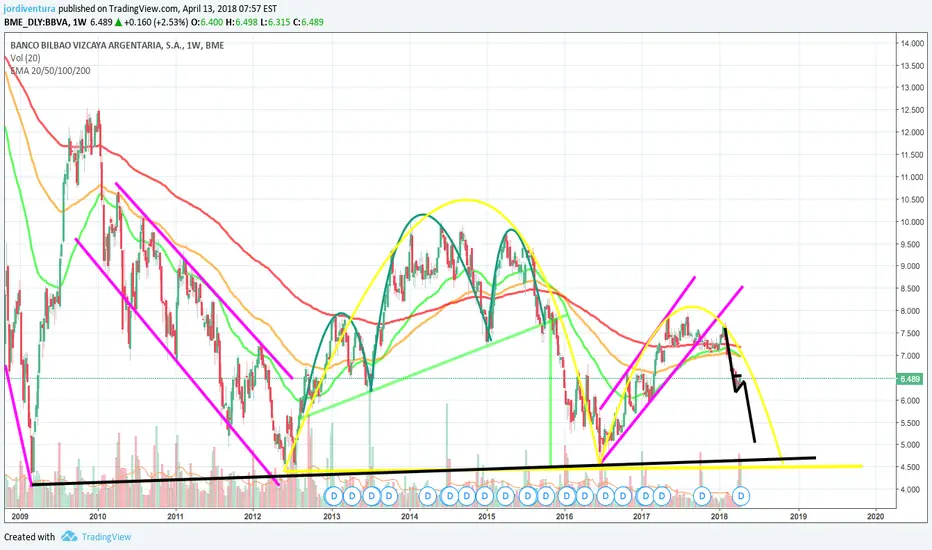Screen dimensions: 932x550
Task: Click the '+0.160 (+2.53%)' change value
Action: [x=155, y=22]
